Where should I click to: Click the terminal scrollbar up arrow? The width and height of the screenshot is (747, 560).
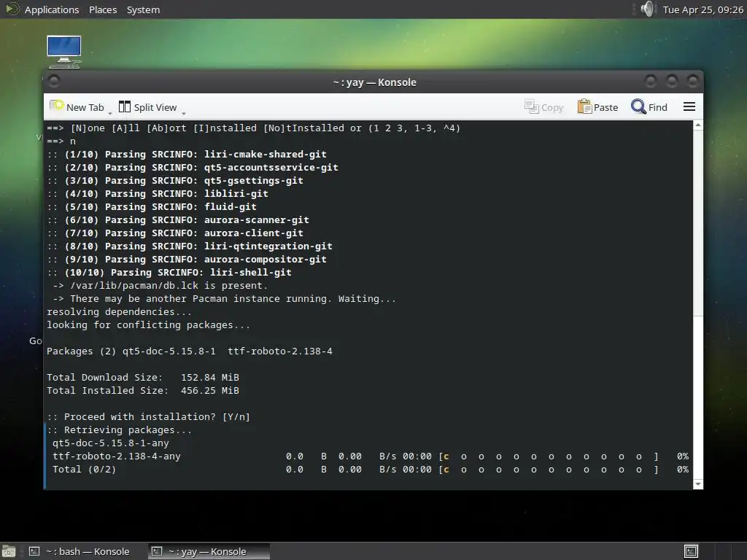point(698,125)
